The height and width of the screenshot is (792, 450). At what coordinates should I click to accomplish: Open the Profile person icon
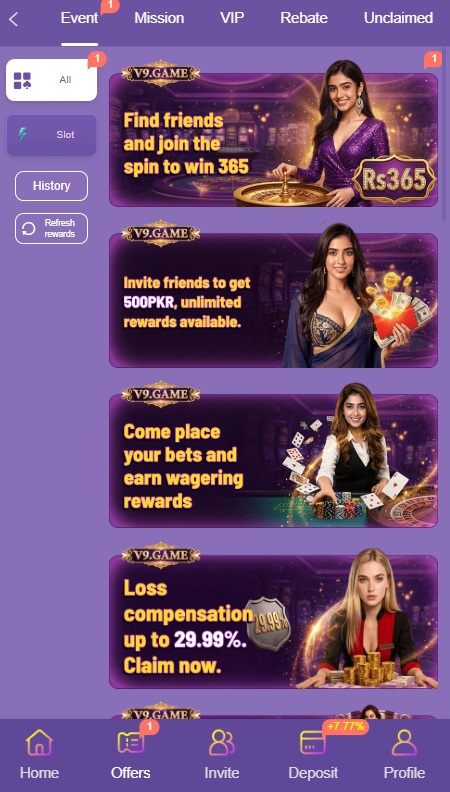[404, 742]
